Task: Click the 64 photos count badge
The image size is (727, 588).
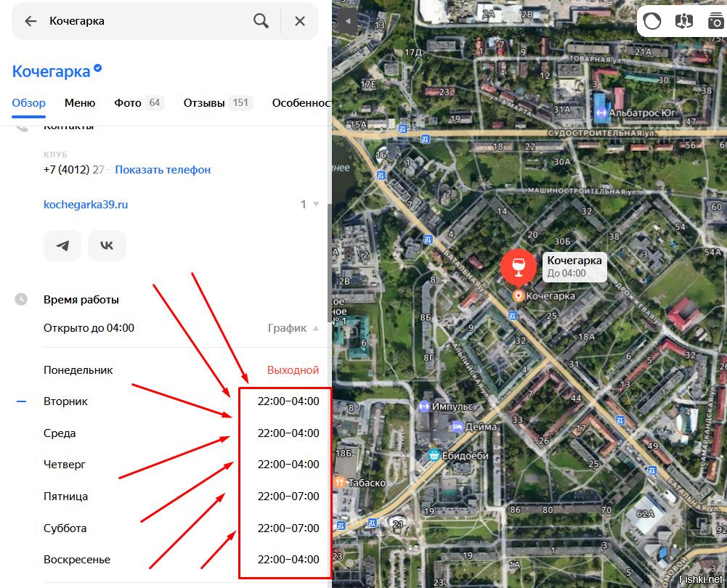Action: pyautogui.click(x=155, y=103)
